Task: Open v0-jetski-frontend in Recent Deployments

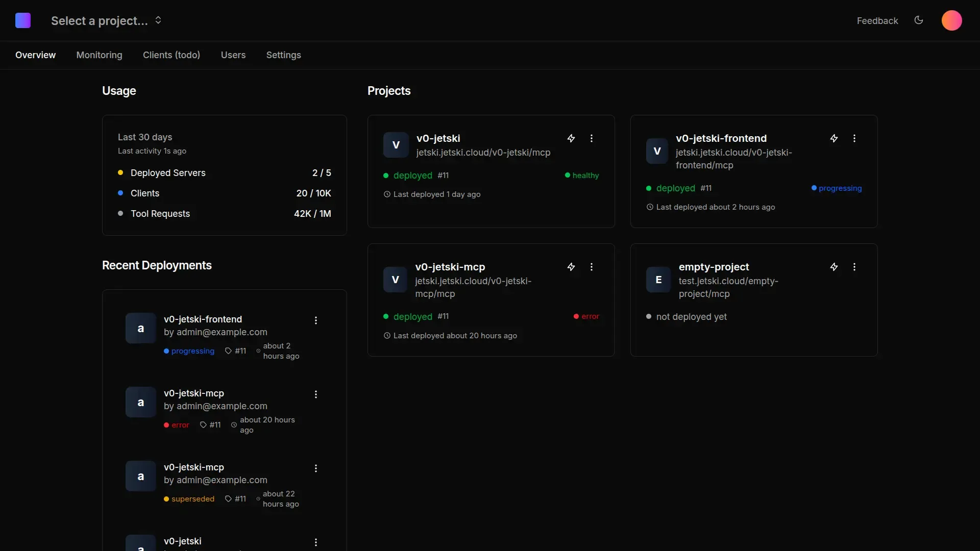Action: 203,319
